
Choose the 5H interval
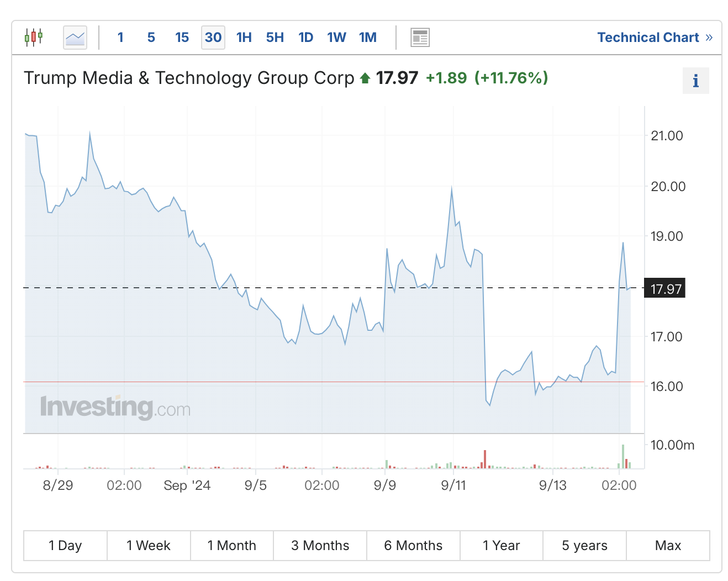tap(275, 38)
